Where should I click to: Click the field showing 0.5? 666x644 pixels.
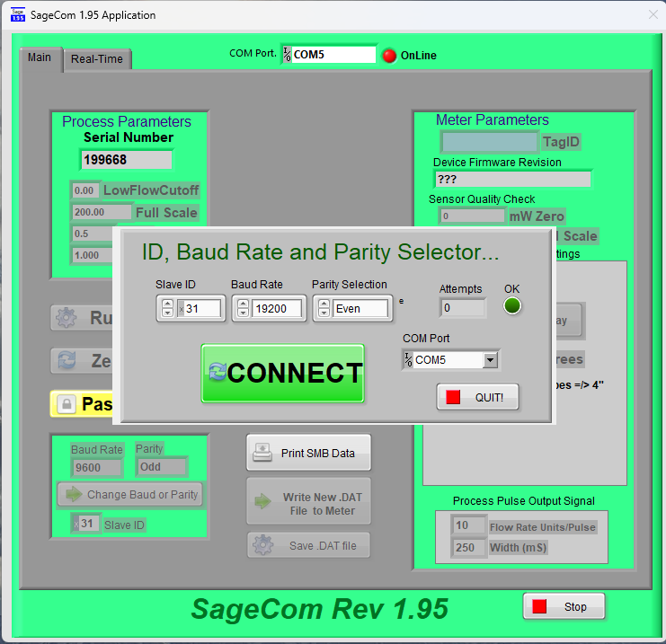pyautogui.click(x=92, y=234)
